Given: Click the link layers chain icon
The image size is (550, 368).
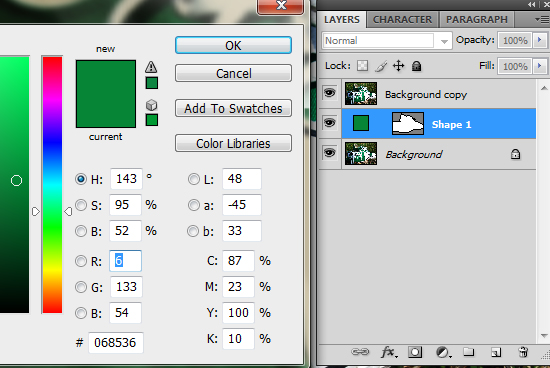Looking at the screenshot, I should click(360, 352).
